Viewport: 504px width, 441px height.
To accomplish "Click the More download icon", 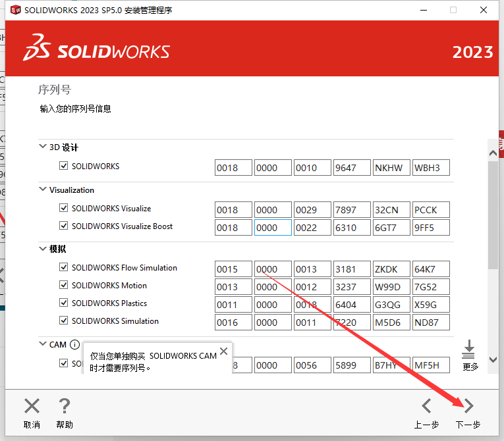I will point(469,350).
